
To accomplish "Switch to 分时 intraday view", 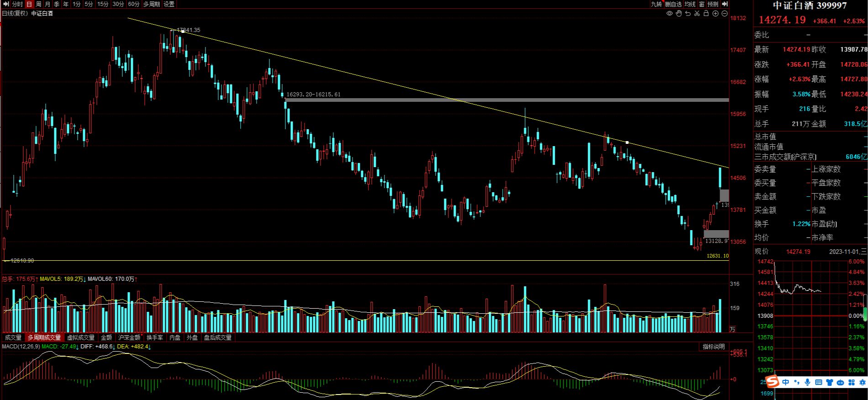I will [x=17, y=4].
